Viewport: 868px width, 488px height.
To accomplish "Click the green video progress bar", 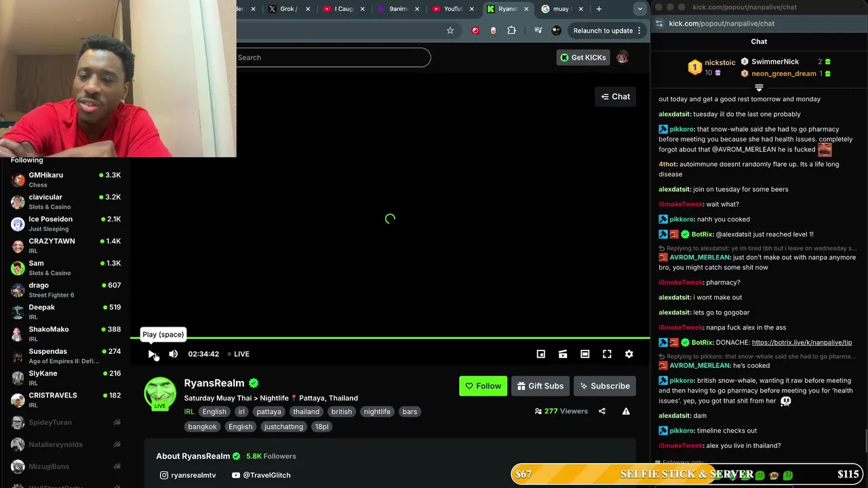I will [x=390, y=338].
